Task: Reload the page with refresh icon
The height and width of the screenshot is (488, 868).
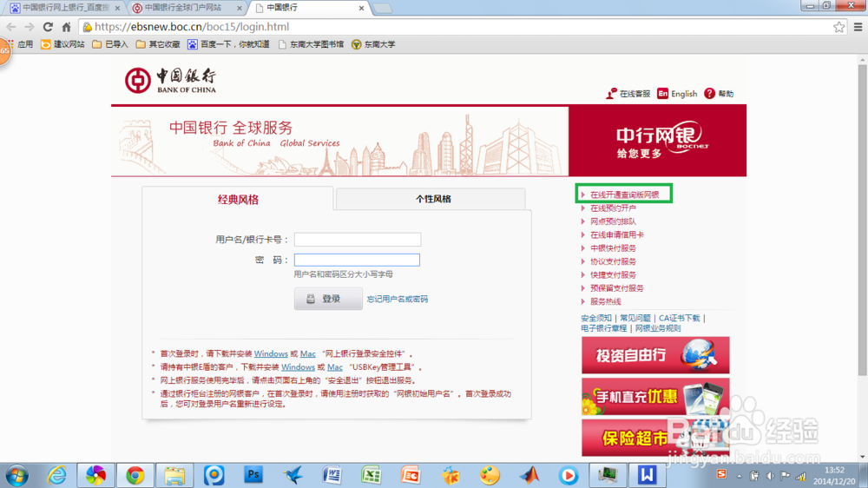Action: [x=48, y=27]
